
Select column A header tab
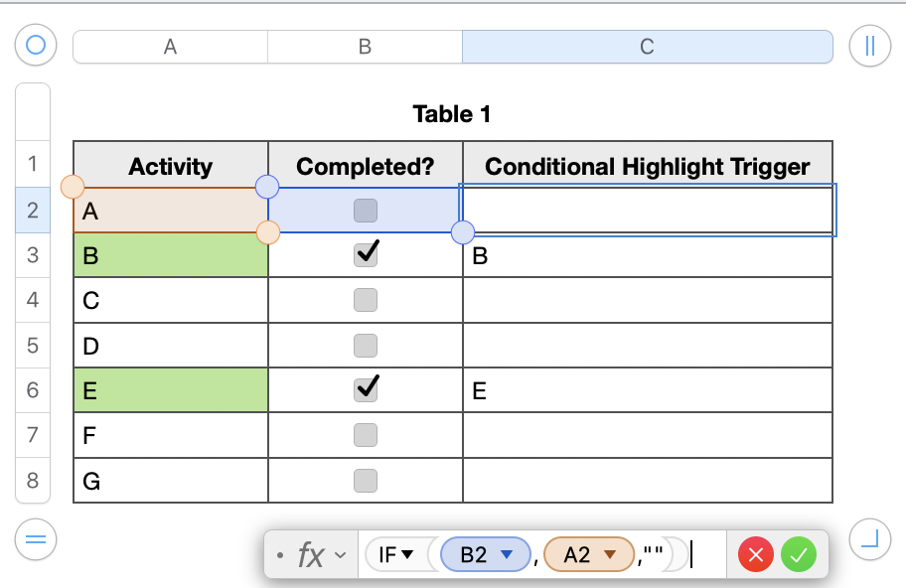[170, 47]
